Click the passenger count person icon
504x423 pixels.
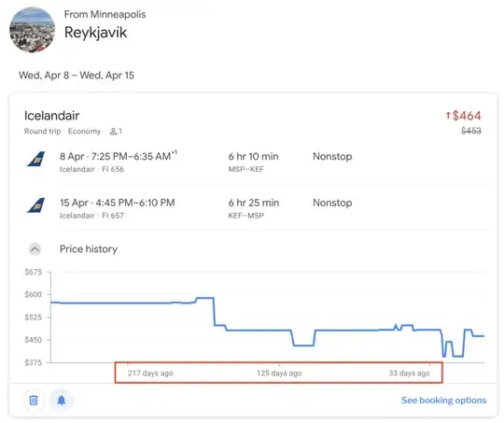pyautogui.click(x=113, y=132)
